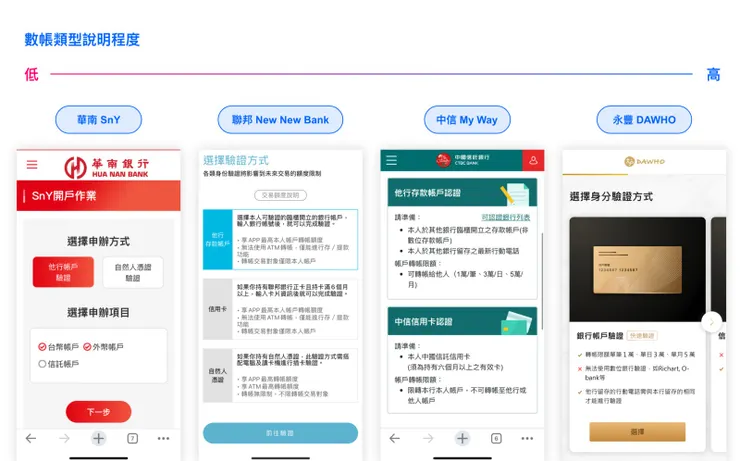Open more options in CTBC browser bar
Screen dimensions: 740x461
point(527,438)
